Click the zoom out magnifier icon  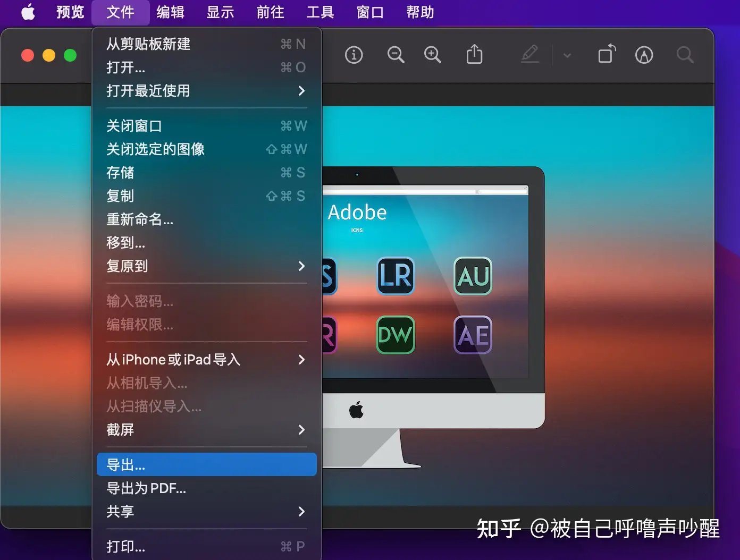[x=396, y=55]
